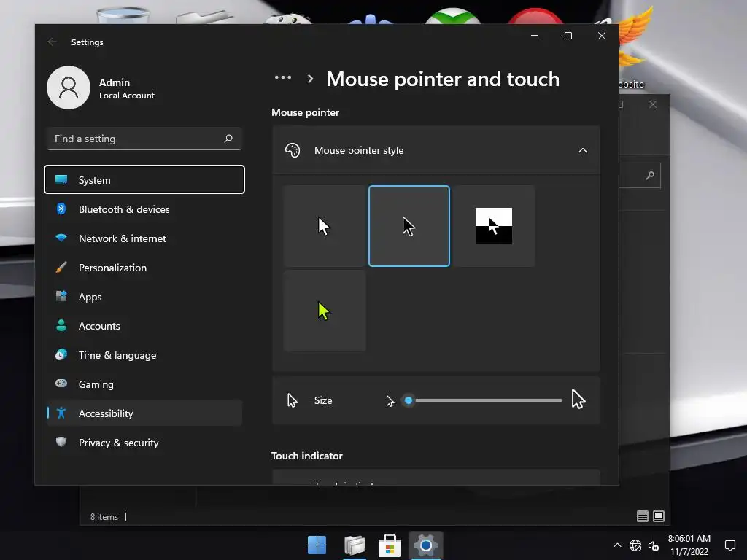Screen dimensions: 747x560
Task: Open Privacy & security settings
Action: point(144,443)
